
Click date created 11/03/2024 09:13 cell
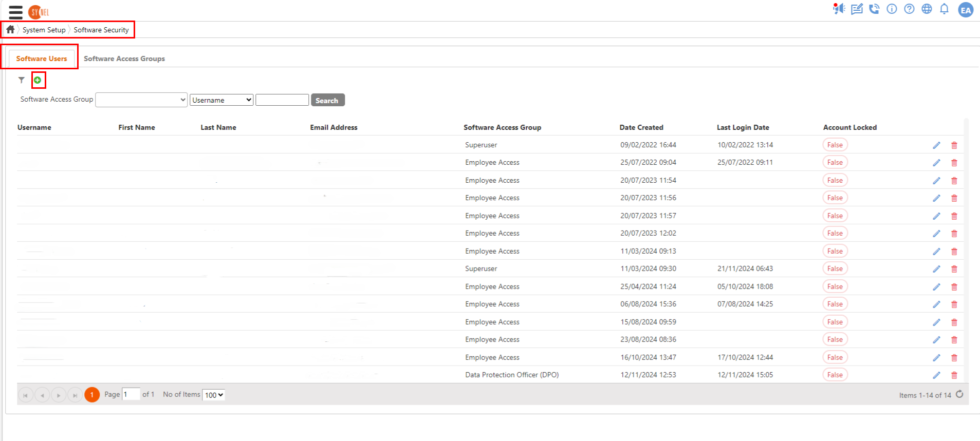click(x=648, y=251)
